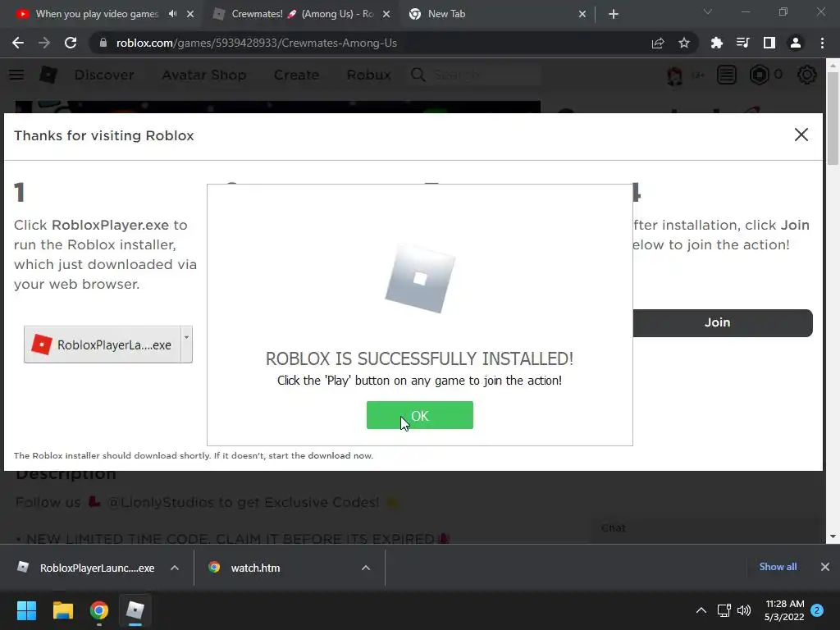Open the Robux balance icon
Image resolution: width=840 pixels, height=630 pixels.
(x=759, y=75)
